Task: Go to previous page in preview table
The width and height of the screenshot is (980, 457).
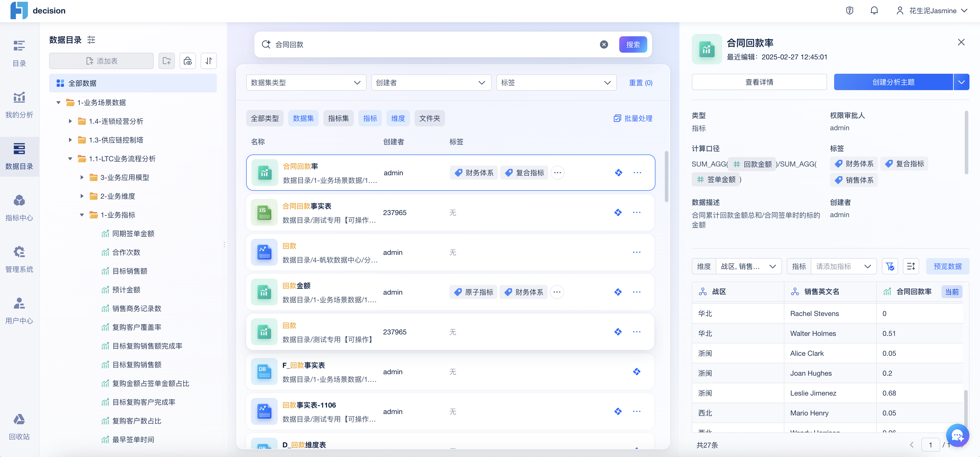Action: (x=912, y=445)
